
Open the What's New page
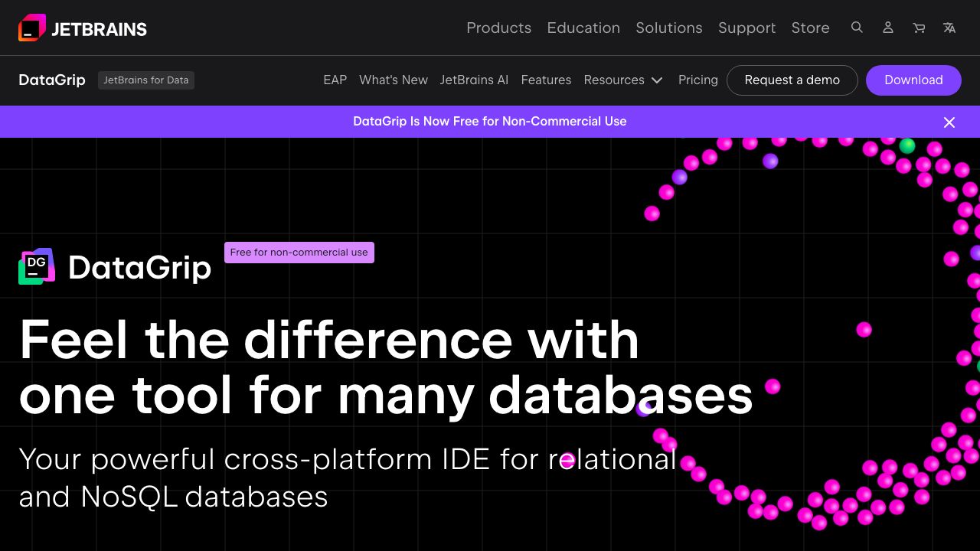click(394, 80)
